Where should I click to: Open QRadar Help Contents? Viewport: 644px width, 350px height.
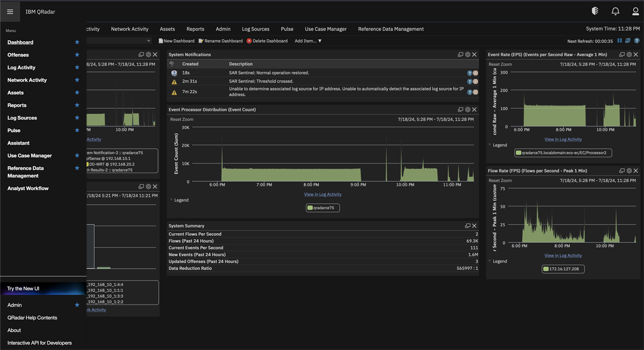tap(32, 318)
